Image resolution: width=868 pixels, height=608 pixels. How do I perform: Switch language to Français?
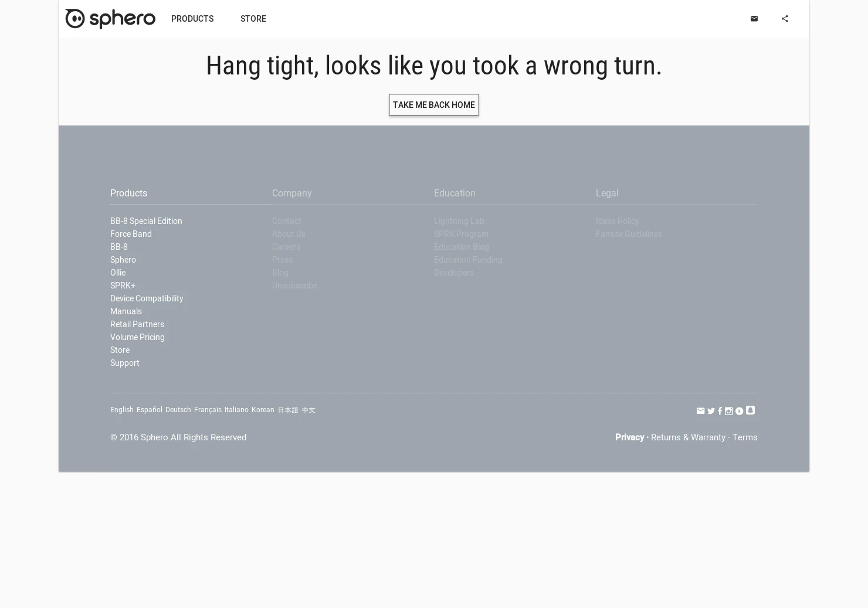pyautogui.click(x=208, y=410)
